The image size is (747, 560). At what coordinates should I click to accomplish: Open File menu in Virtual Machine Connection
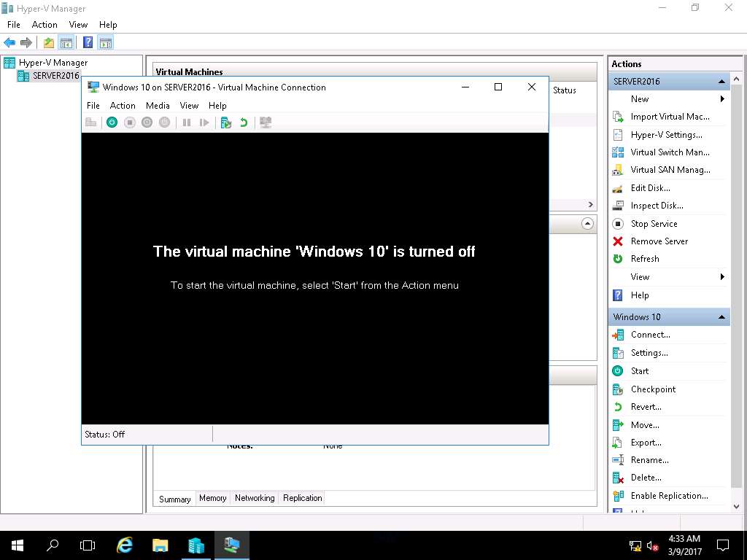(93, 106)
